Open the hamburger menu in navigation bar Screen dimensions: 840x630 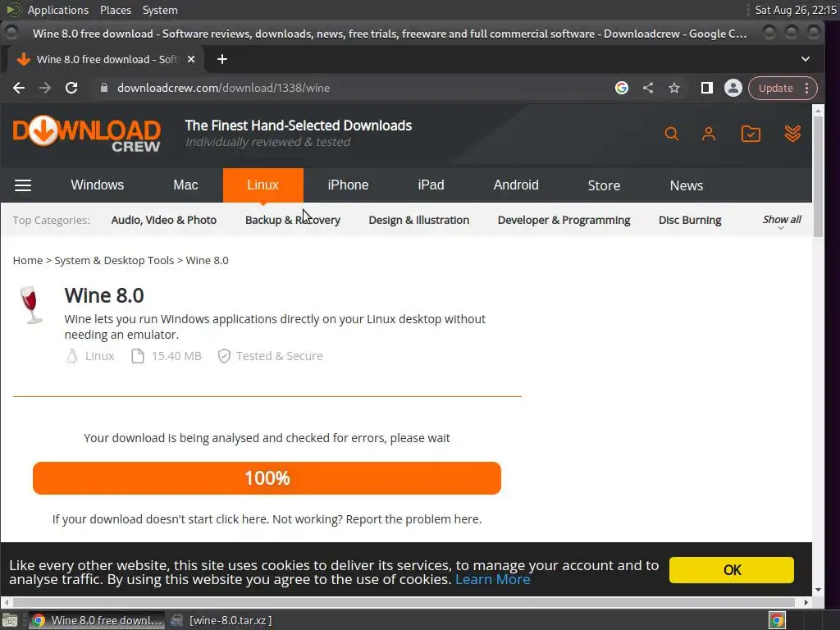pos(22,185)
